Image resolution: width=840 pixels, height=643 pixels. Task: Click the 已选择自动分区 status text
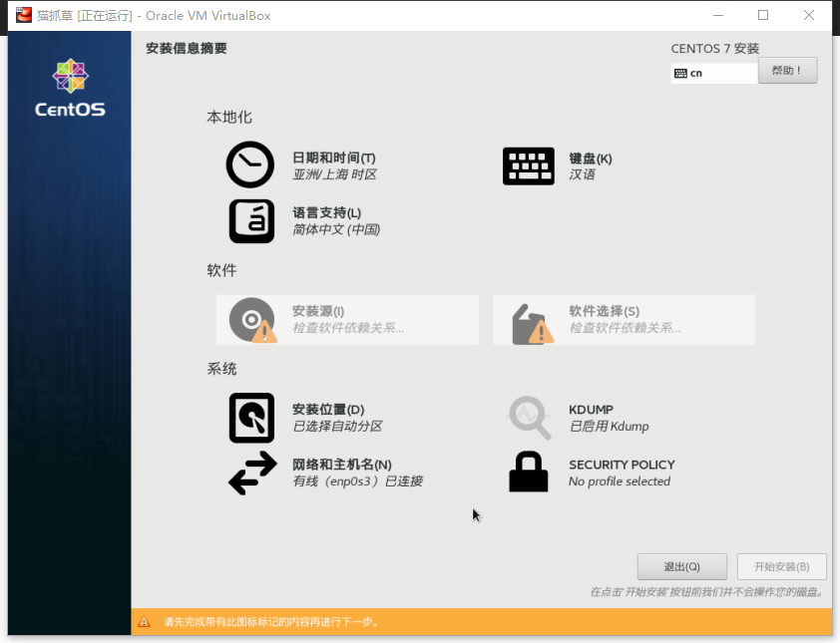337,426
